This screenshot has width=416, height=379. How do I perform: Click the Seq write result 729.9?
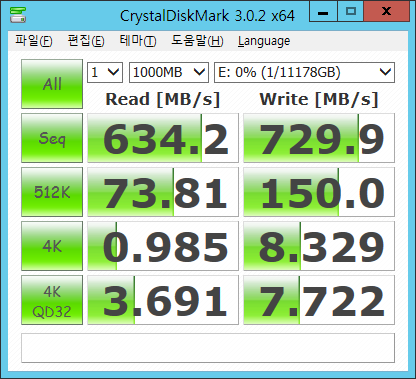pyautogui.click(x=319, y=138)
